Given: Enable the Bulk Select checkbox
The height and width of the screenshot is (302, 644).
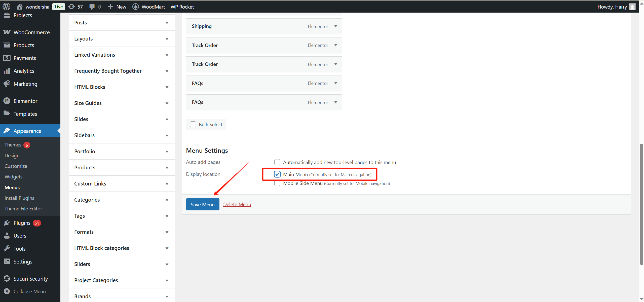Looking at the screenshot, I should coord(193,124).
